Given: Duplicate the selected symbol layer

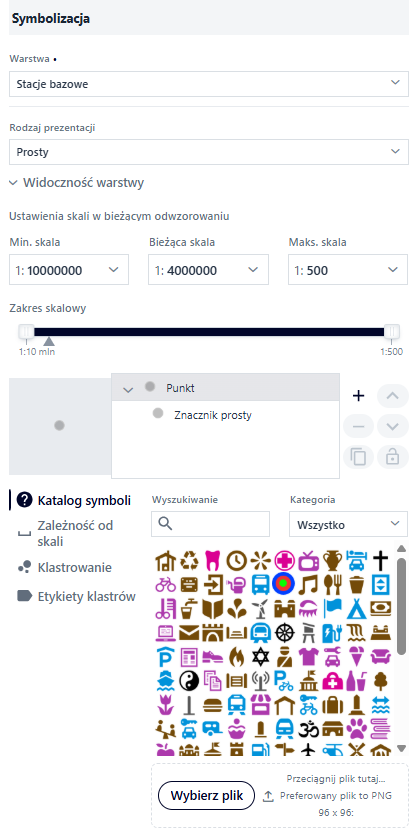Looking at the screenshot, I should (359, 457).
